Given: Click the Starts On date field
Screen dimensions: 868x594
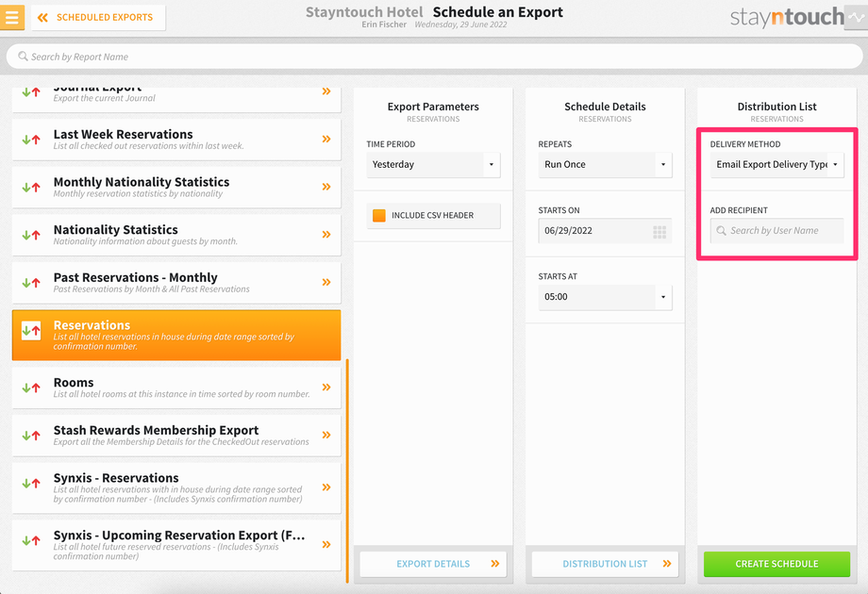Looking at the screenshot, I should [605, 231].
